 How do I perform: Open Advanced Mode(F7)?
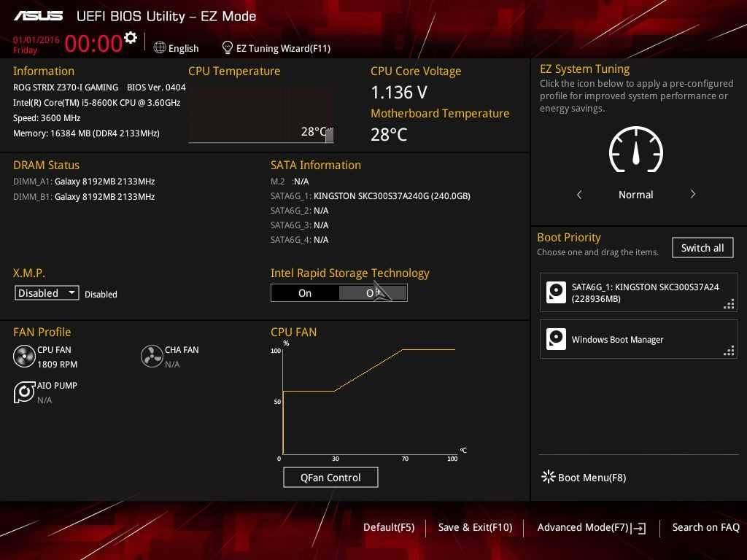tap(591, 527)
